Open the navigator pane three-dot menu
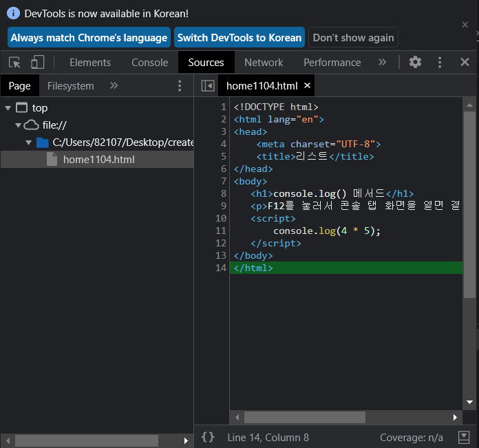The width and height of the screenshot is (479, 448). [180, 86]
